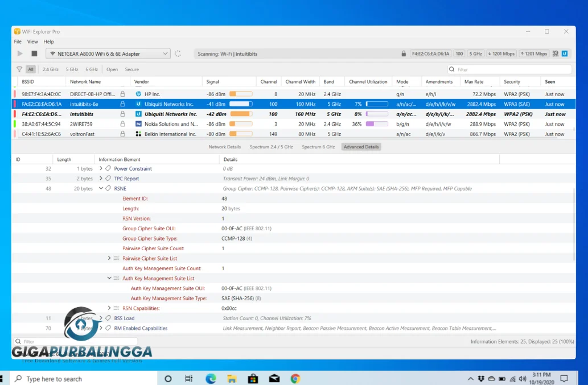This screenshot has width=588, height=385.
Task: Click the upload 1201 Mbps rate badge
Action: click(533, 53)
